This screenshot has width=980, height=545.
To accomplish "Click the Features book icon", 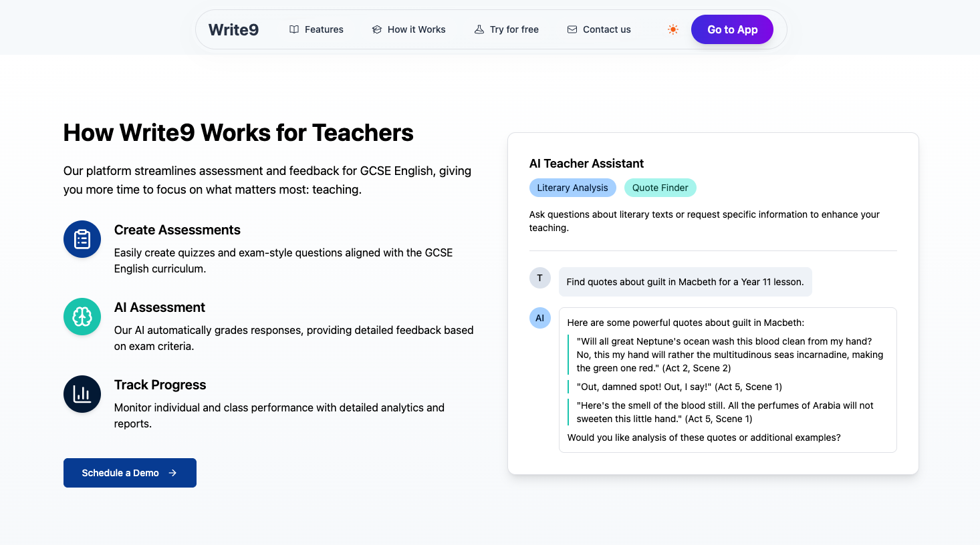I will (x=294, y=29).
